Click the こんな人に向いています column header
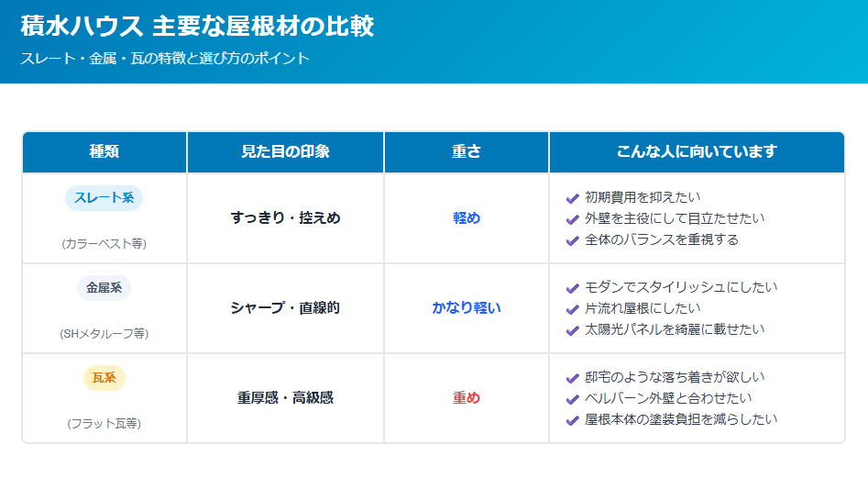 coord(697,151)
